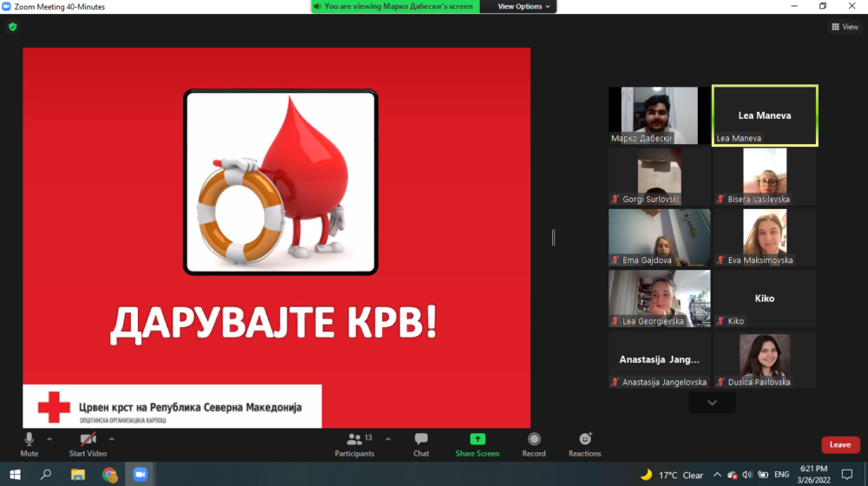Expand the arrow next to Participants
This screenshot has height=486, width=868.
point(388,439)
